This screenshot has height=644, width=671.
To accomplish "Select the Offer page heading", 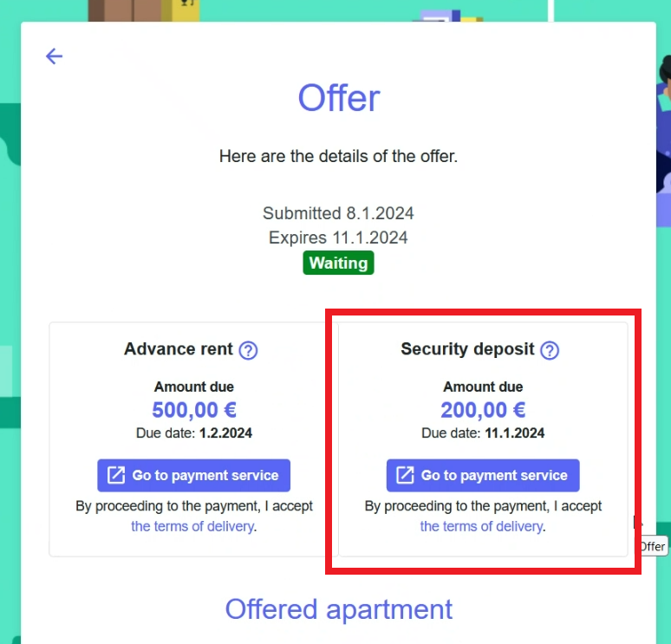I will pyautogui.click(x=338, y=98).
